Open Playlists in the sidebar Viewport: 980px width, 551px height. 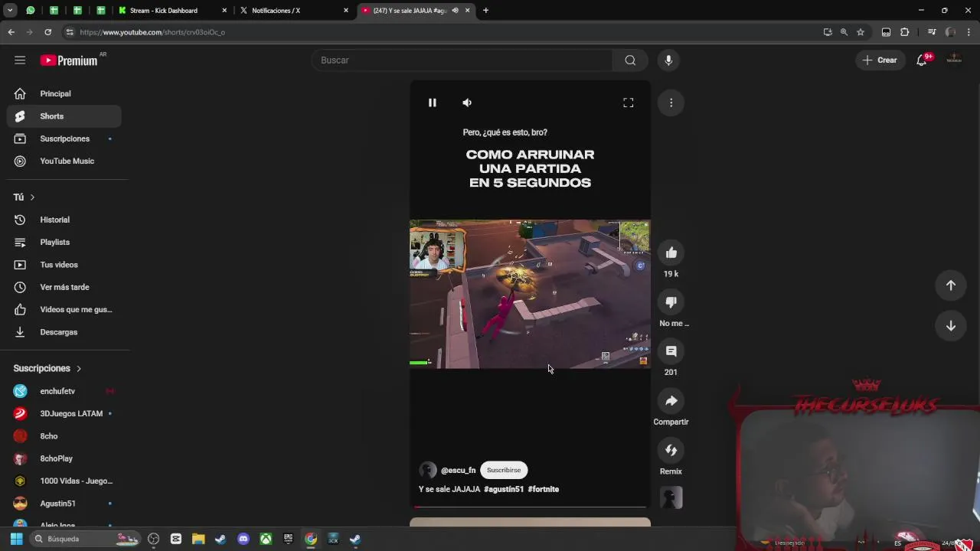tap(64, 242)
